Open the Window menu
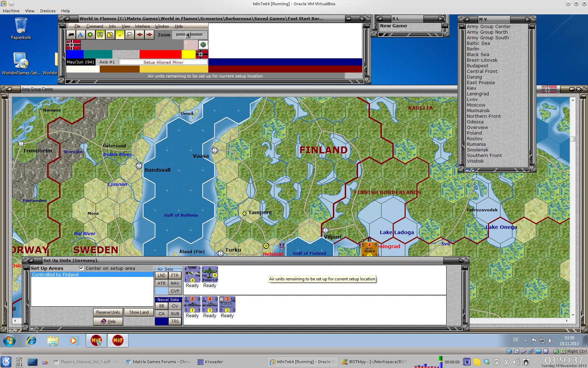 click(162, 26)
